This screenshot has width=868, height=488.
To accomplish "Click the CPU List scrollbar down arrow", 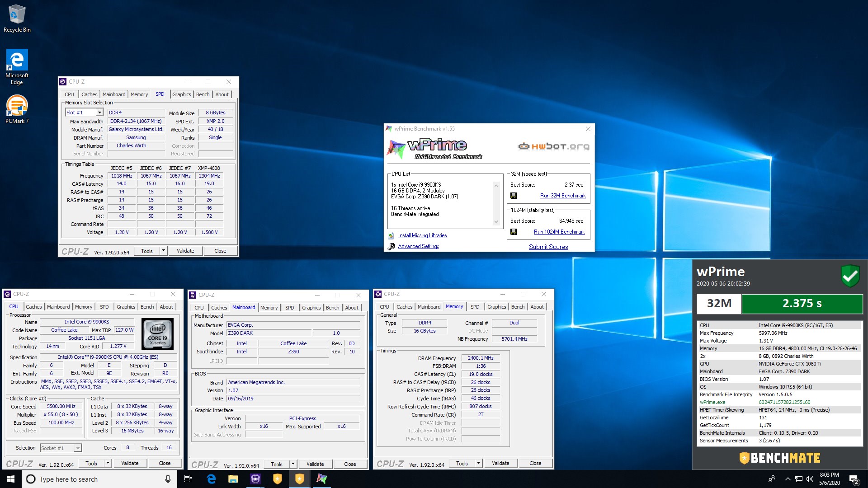I will click(x=496, y=222).
